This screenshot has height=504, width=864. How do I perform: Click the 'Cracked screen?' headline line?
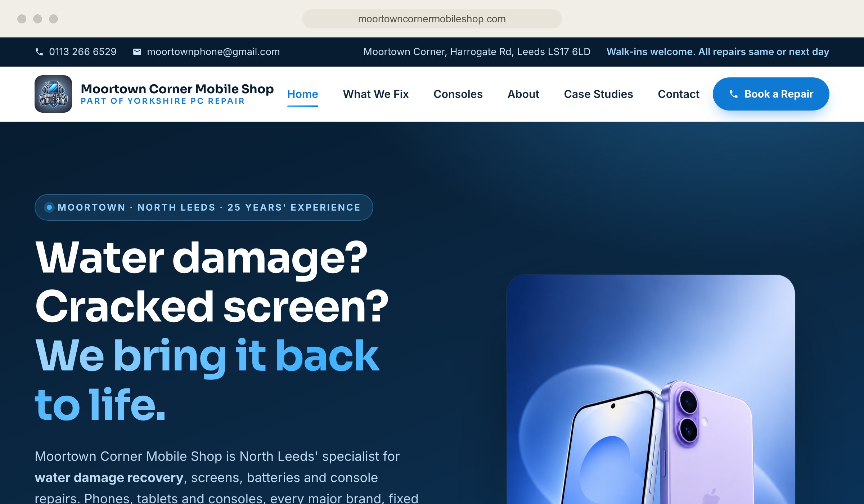point(212,306)
